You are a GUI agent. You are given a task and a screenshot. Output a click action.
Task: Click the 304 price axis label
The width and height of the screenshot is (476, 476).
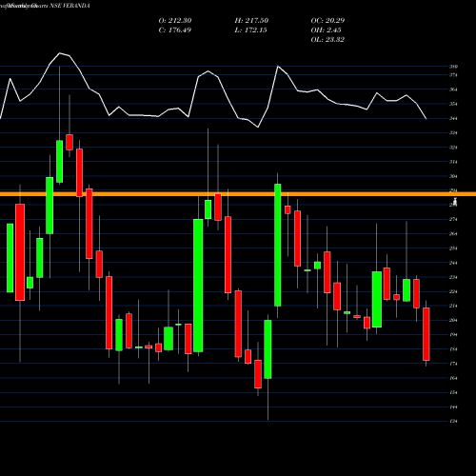coord(453,176)
